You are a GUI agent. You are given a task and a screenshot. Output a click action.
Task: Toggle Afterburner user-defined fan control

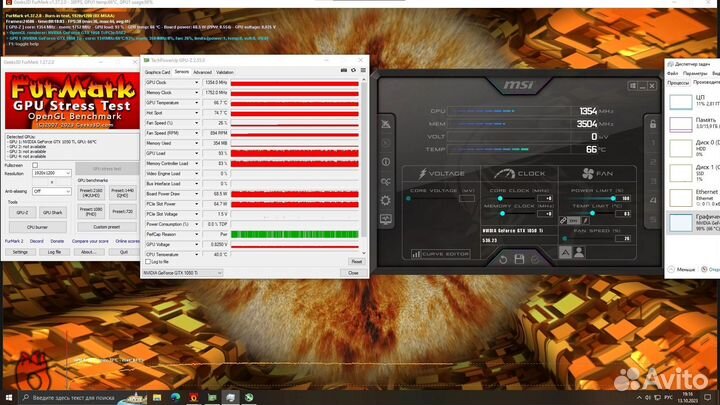click(x=579, y=252)
